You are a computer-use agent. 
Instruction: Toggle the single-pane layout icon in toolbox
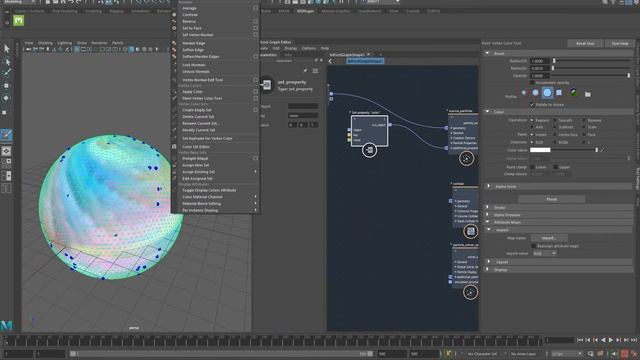point(6,151)
